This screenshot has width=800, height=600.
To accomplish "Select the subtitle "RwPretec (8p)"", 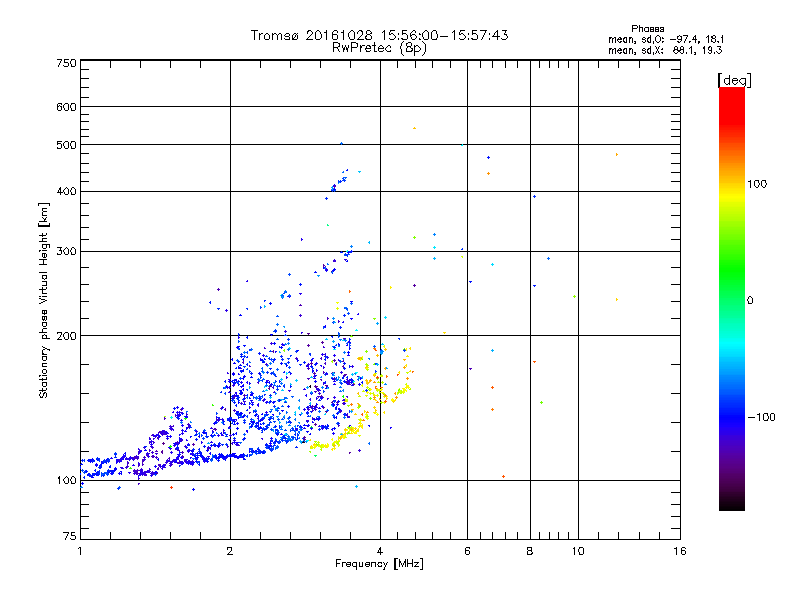I will (379, 48).
